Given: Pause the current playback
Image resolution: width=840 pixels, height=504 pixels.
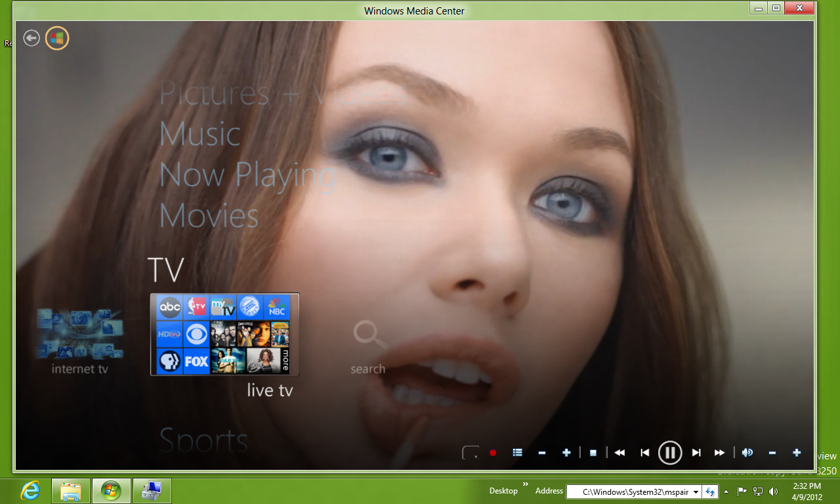Looking at the screenshot, I should (670, 452).
